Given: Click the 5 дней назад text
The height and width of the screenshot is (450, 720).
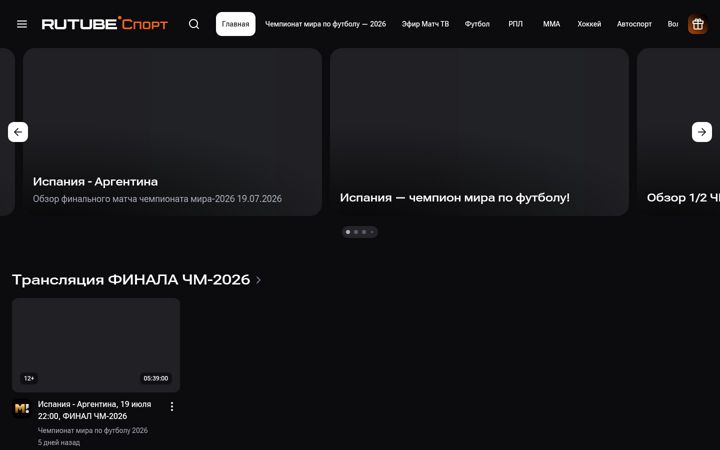Looking at the screenshot, I should pos(59,442).
